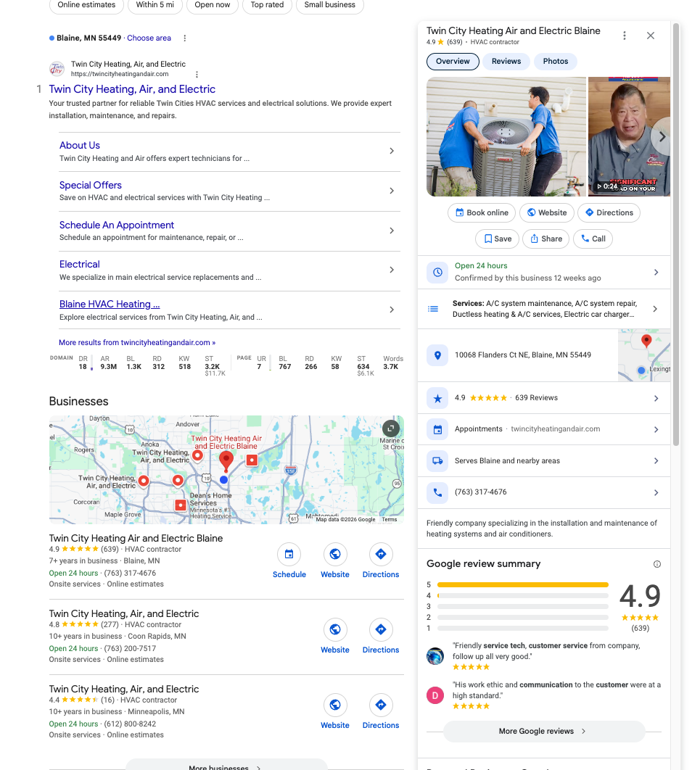
Task: Click the Choose area link
Action: click(x=149, y=38)
